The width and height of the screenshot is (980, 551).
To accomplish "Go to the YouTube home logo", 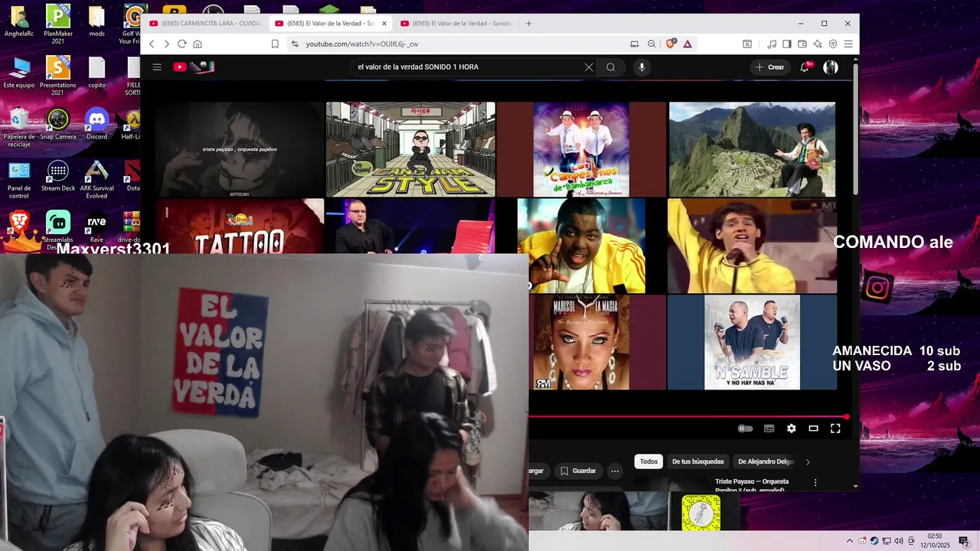I will coord(193,67).
